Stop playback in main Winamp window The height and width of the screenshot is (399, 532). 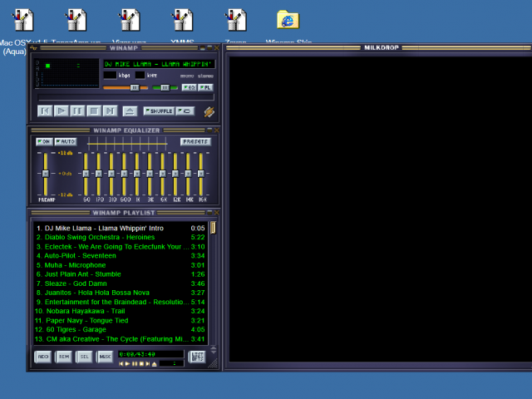94,111
